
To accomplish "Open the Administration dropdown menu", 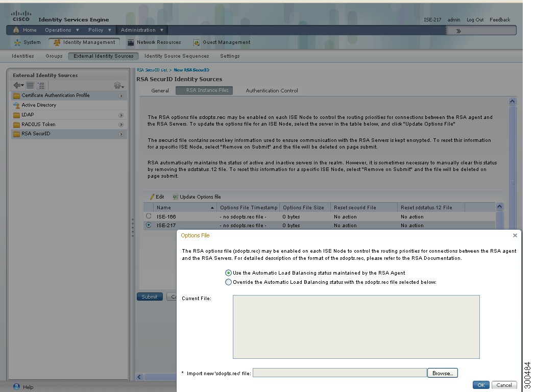I will tap(142, 30).
